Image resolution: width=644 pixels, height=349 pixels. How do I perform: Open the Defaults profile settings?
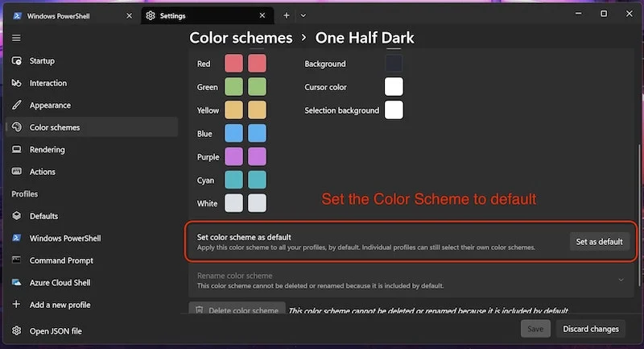92,216
